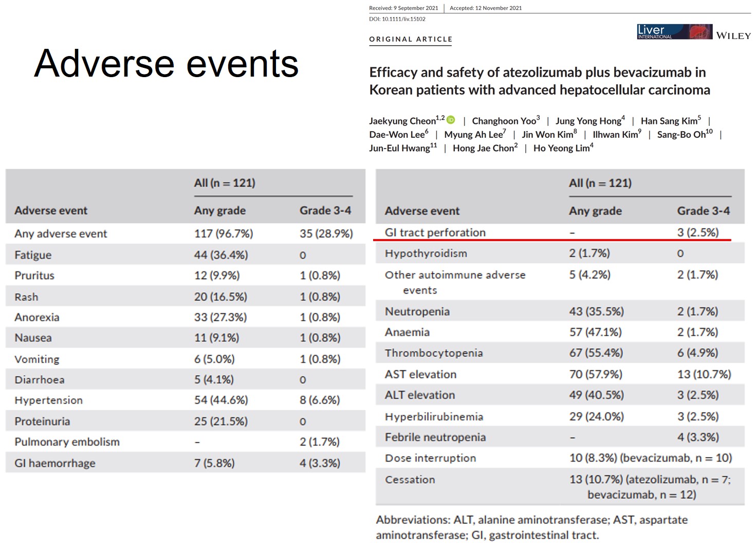Click the "ALT elevation" row label
This screenshot has height=547, width=756.
coord(420,395)
